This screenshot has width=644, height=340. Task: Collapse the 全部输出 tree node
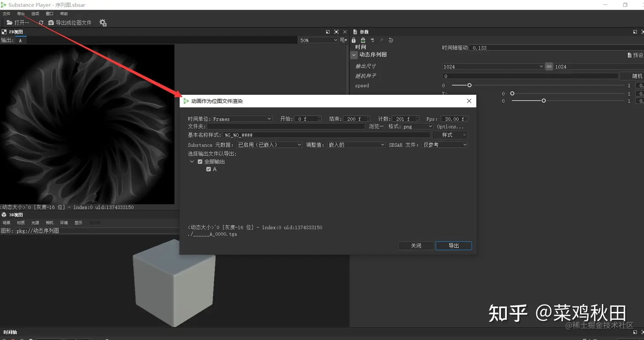[192, 162]
